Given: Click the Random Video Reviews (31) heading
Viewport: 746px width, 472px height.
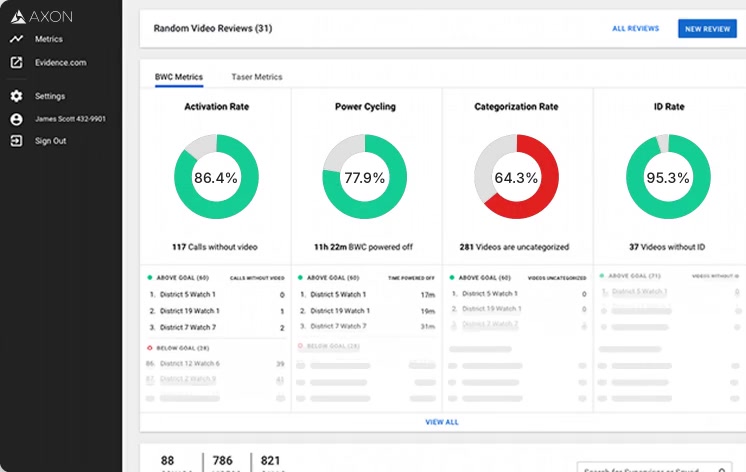Looking at the screenshot, I should 213,29.
